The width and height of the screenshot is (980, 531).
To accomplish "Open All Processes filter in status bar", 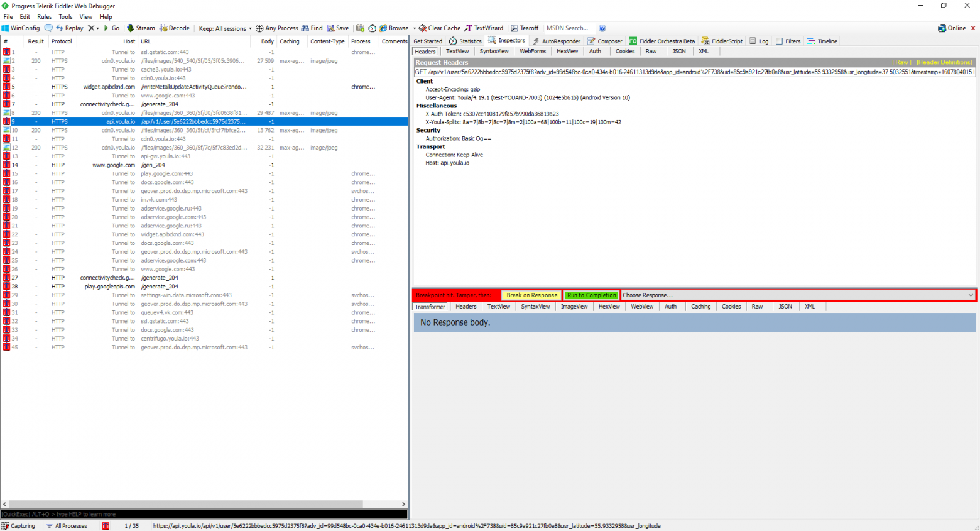I will (67, 526).
